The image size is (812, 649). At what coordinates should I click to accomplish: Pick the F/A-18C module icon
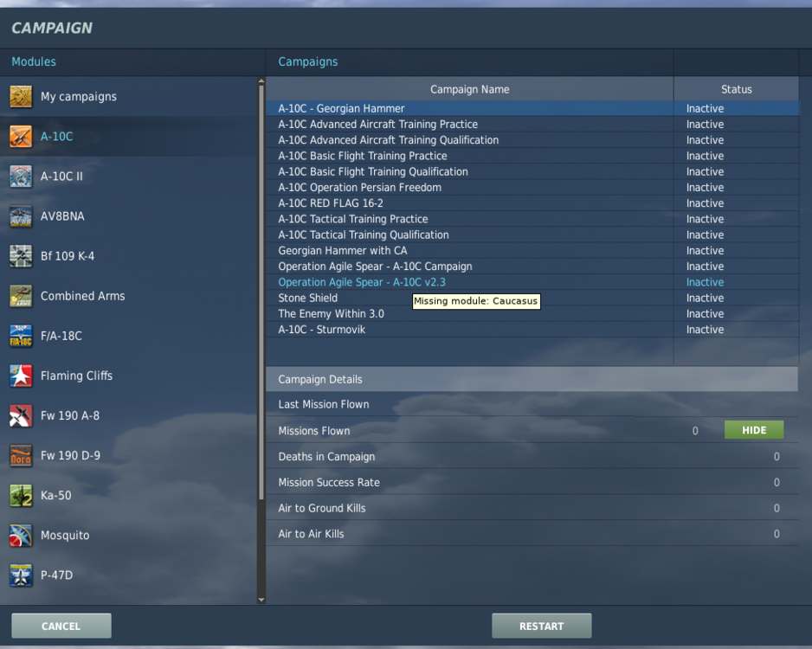pyautogui.click(x=21, y=336)
